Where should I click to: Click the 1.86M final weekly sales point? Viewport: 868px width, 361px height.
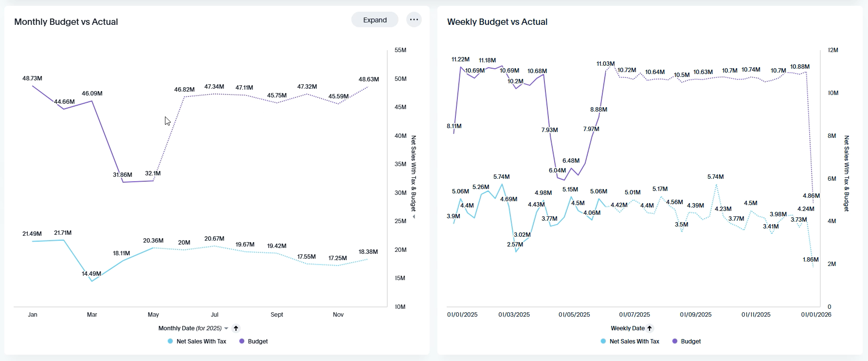[814, 266]
